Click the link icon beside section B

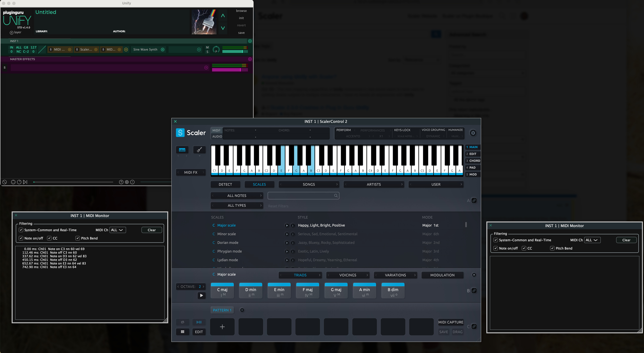click(x=474, y=290)
